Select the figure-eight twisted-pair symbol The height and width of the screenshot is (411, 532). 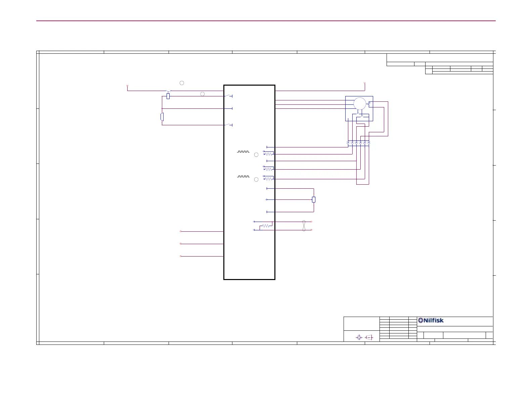click(304, 226)
